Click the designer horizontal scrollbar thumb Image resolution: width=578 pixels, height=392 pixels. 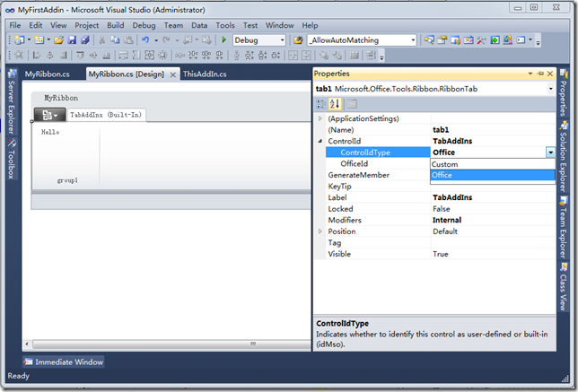click(171, 344)
